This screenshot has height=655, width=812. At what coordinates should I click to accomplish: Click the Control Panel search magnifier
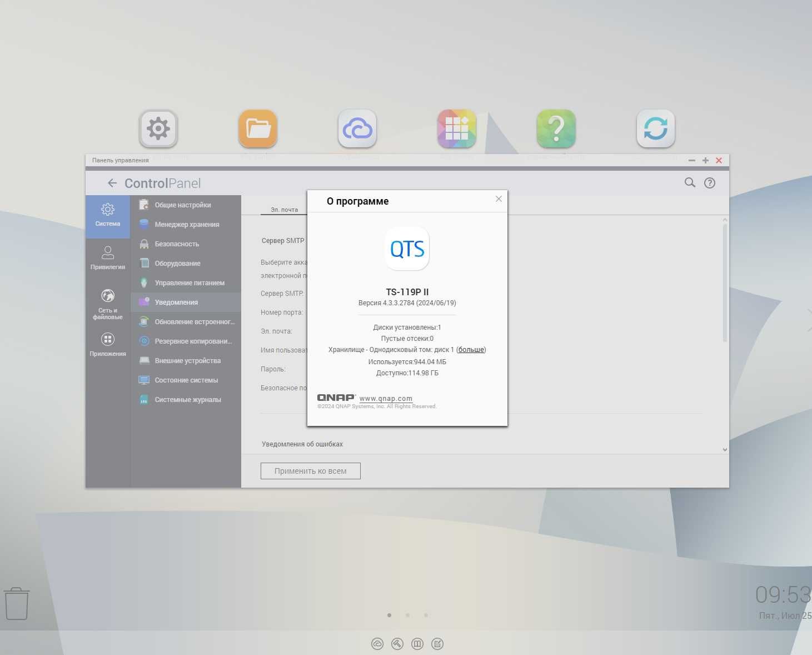(690, 182)
